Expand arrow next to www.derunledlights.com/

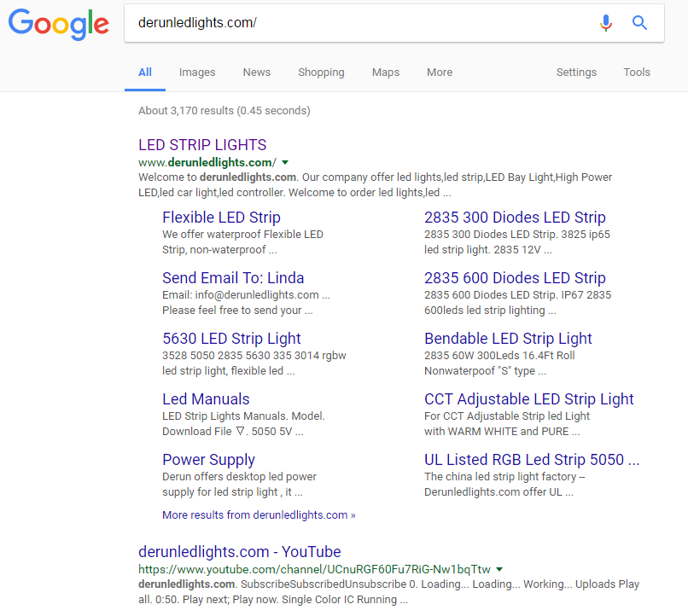click(285, 163)
